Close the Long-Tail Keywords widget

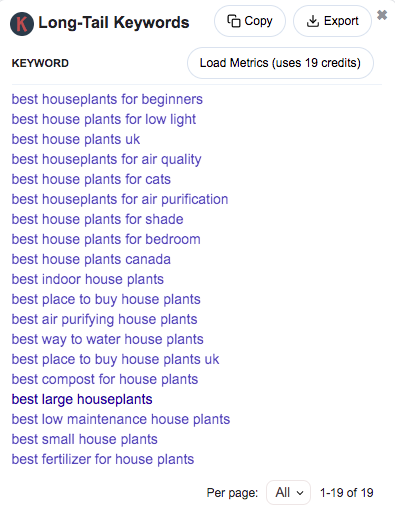(x=382, y=15)
